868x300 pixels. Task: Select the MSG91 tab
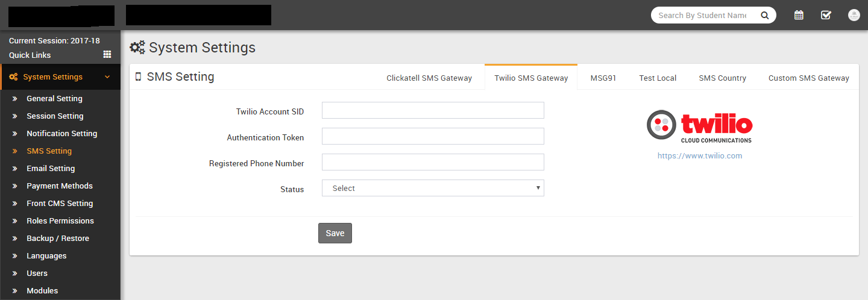[603, 78]
